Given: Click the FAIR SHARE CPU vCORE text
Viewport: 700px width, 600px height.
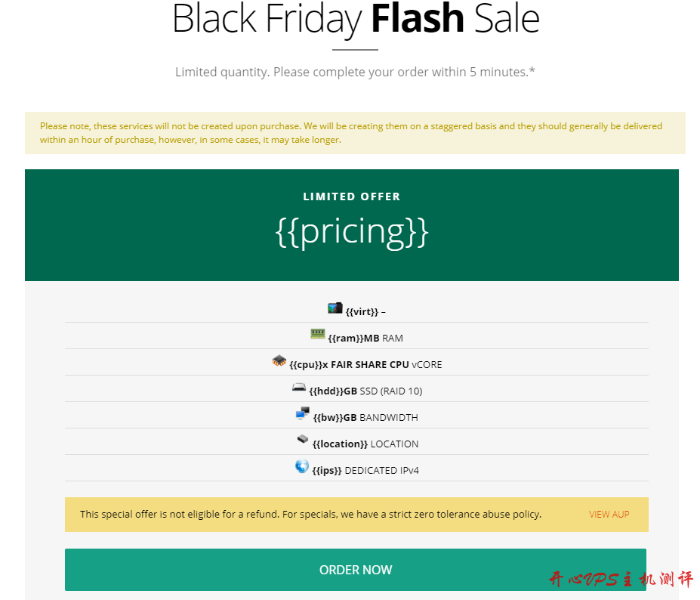Looking at the screenshot, I should (386, 365).
